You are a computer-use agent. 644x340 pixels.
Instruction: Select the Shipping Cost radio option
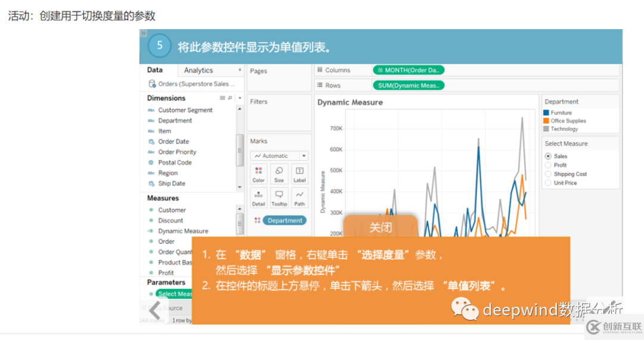point(548,174)
